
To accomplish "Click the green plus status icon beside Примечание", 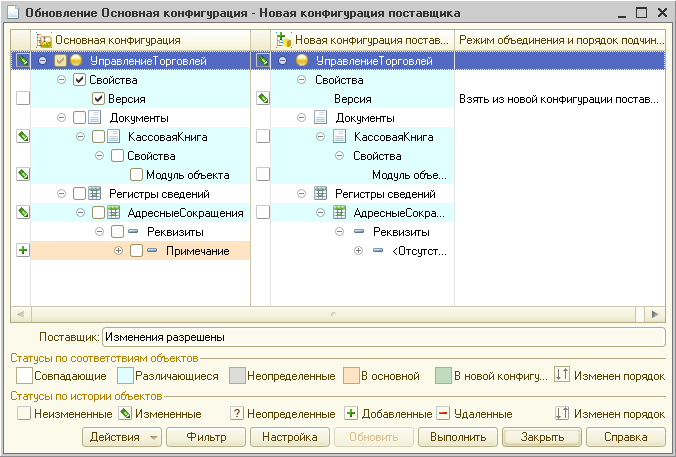I will coord(23,250).
